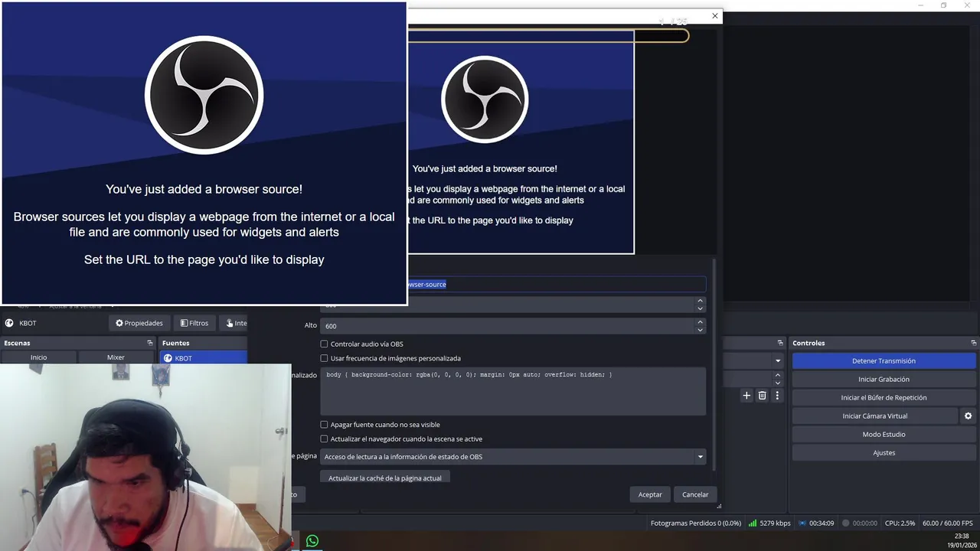Toggle Modo Estudio
980x551 pixels.
pos(884,434)
